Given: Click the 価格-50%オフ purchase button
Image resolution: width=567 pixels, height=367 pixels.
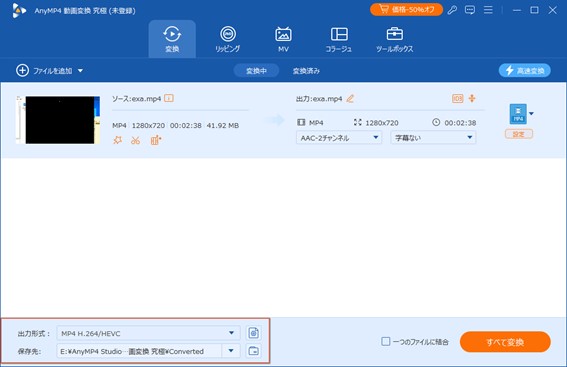Looking at the screenshot, I should pos(406,9).
